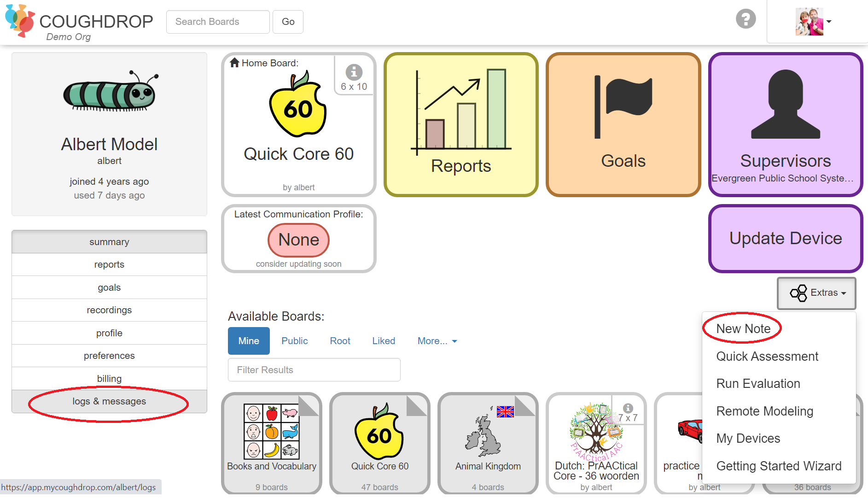Toggle the Extras dropdown button
This screenshot has width=868, height=498.
click(816, 293)
